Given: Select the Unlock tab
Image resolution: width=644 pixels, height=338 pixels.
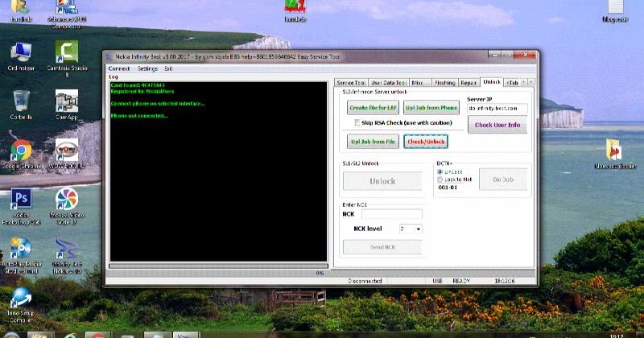Looking at the screenshot, I should click(x=492, y=82).
